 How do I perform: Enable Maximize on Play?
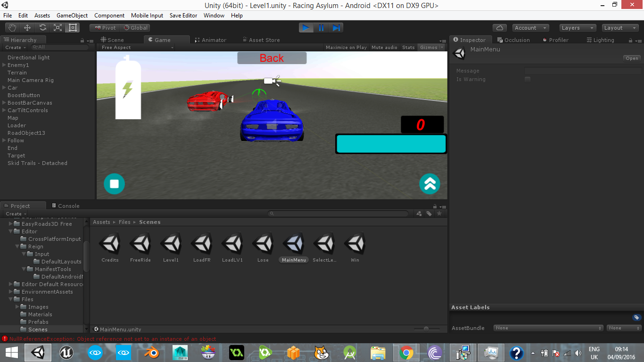coord(346,48)
